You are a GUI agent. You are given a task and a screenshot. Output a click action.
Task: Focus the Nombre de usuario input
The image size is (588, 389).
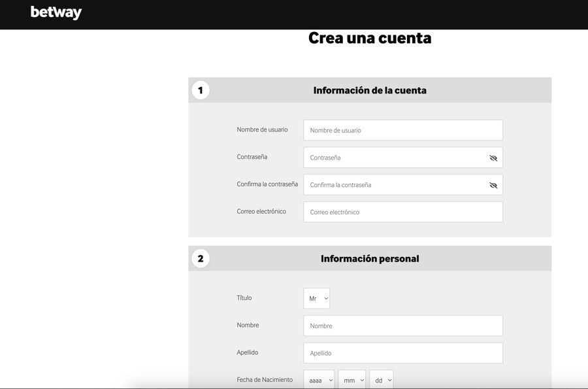[403, 130]
